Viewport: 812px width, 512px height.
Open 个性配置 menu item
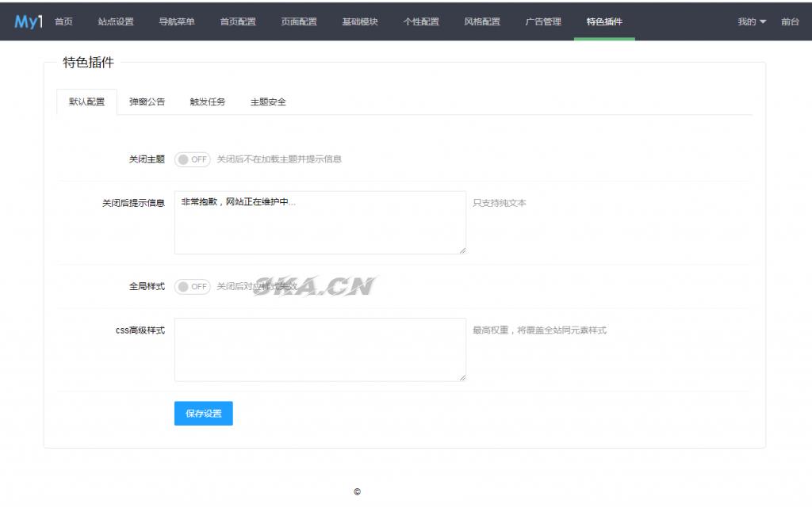421,21
